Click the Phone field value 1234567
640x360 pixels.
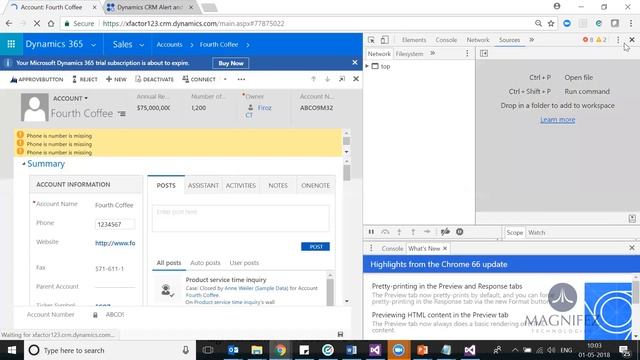pos(115,224)
